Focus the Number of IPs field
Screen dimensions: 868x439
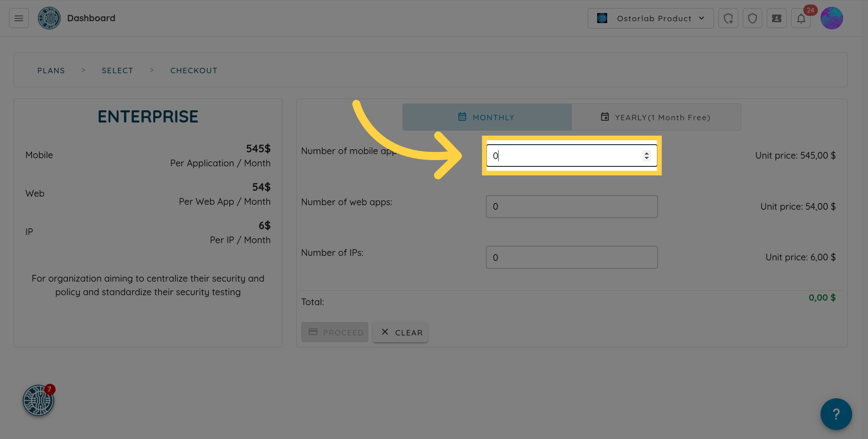(x=571, y=257)
